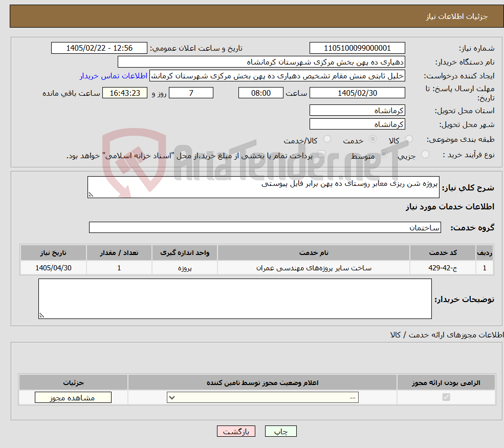504x448 pixels.
Task: Click the need date cell 1405/04/30
Action: tap(53, 268)
